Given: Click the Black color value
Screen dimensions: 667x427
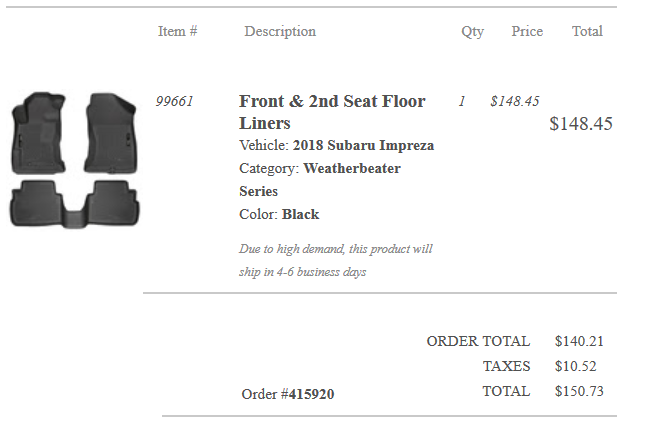Looking at the screenshot, I should click(x=300, y=214).
